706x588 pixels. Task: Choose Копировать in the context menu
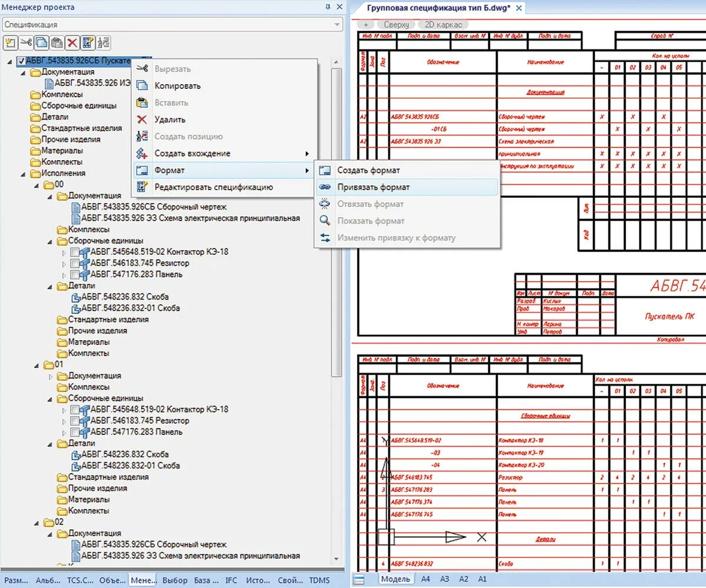click(178, 86)
